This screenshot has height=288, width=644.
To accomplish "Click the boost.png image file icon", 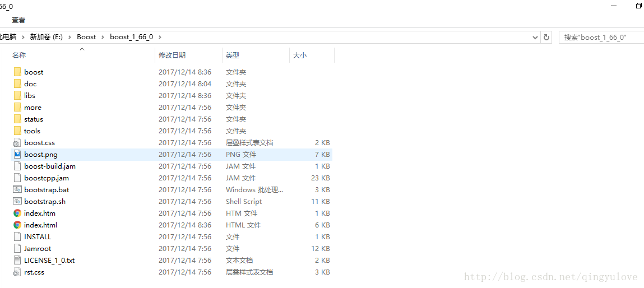I will pyautogui.click(x=17, y=155).
